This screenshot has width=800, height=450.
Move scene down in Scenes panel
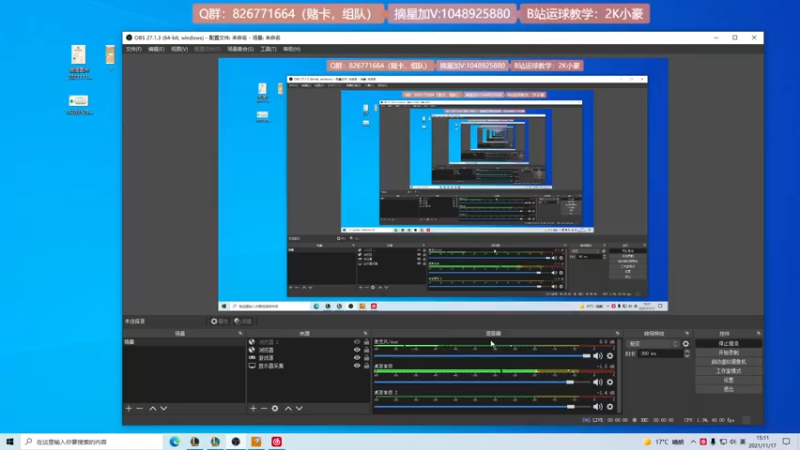(163, 408)
